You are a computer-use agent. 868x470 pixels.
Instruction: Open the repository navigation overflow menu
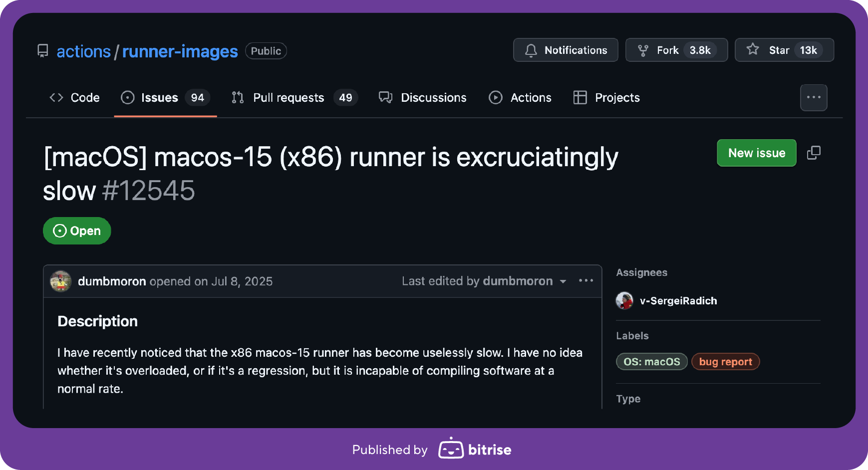814,98
